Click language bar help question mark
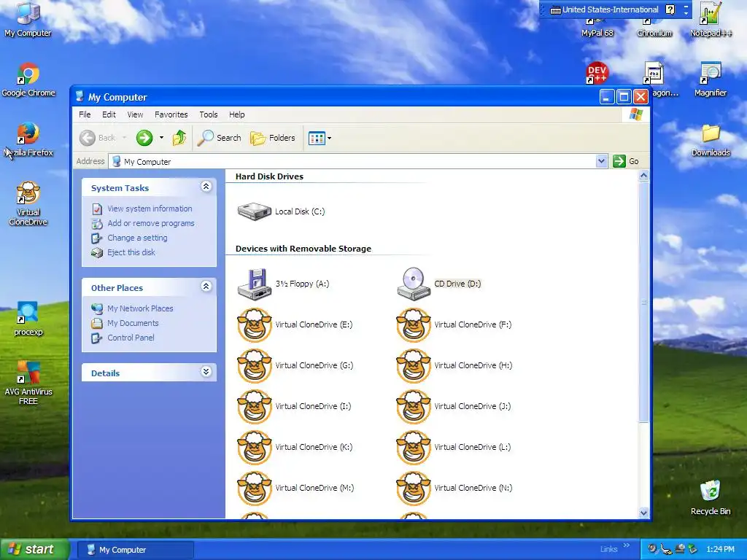This screenshot has width=747, height=560. [x=670, y=9]
